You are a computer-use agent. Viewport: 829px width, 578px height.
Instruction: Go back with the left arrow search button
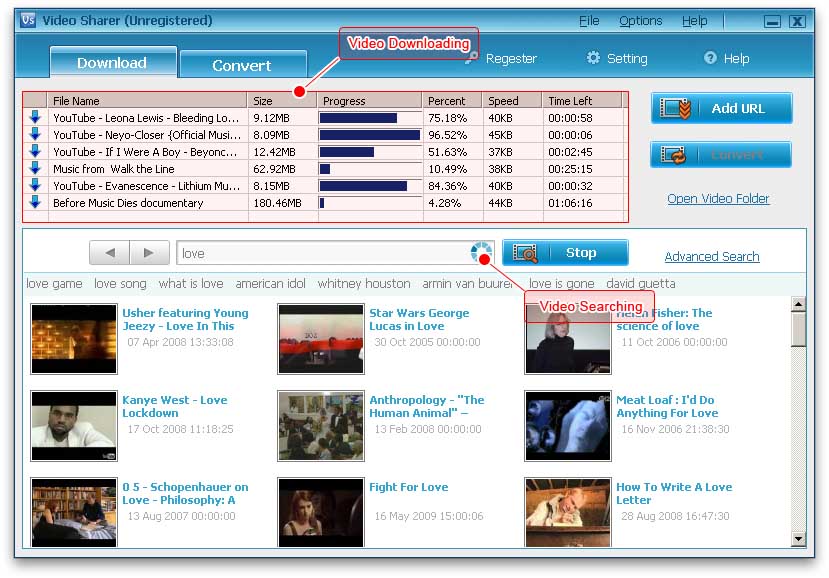point(109,253)
